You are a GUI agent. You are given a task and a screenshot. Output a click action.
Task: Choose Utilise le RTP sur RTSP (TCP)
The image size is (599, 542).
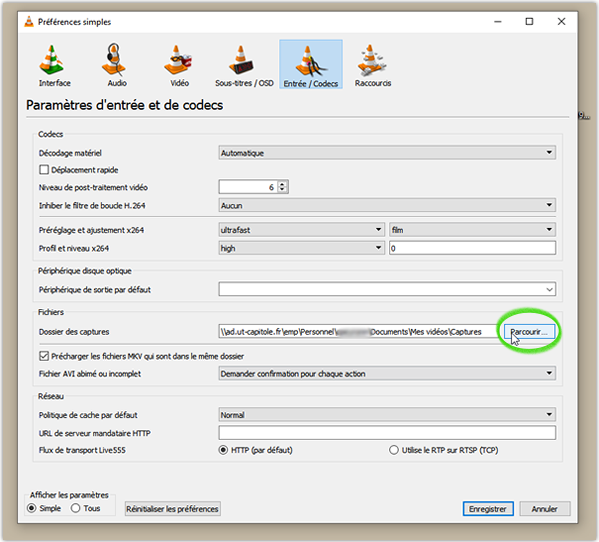(x=393, y=450)
